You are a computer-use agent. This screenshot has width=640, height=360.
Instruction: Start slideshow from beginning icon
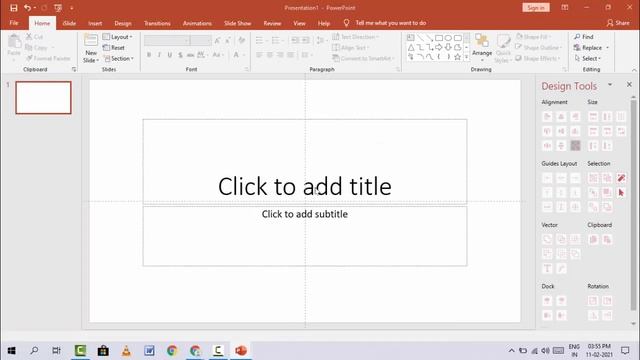point(58,8)
